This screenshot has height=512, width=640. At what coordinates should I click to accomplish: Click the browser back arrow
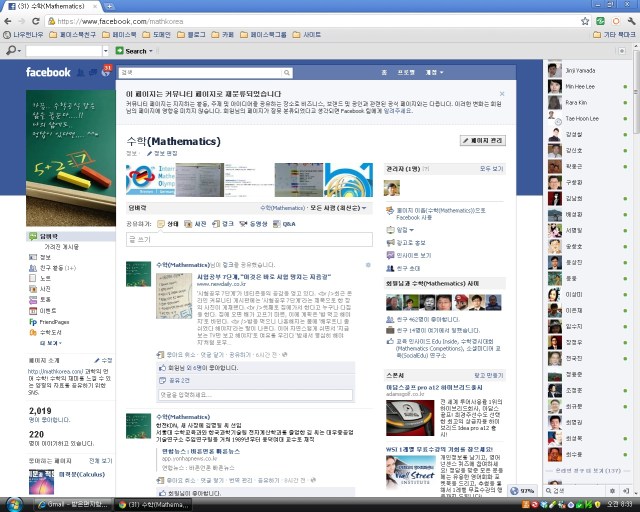tap(11, 20)
